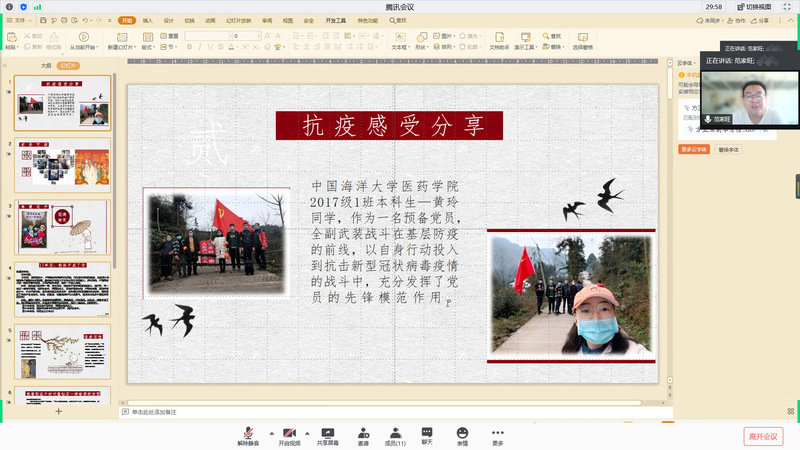
Task: Open the meeting chat icon
Action: click(x=427, y=433)
